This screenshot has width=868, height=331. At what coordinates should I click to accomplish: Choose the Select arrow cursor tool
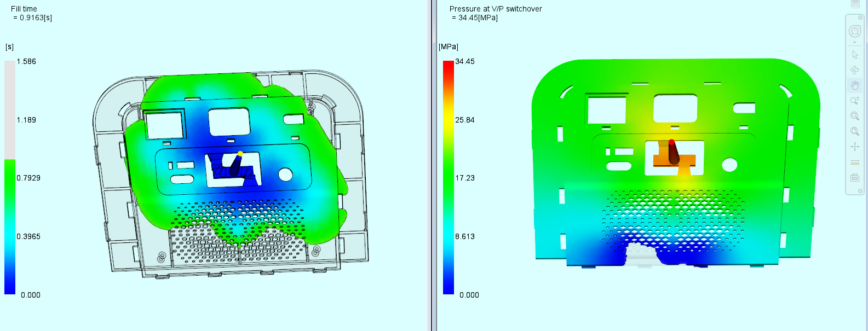855,55
